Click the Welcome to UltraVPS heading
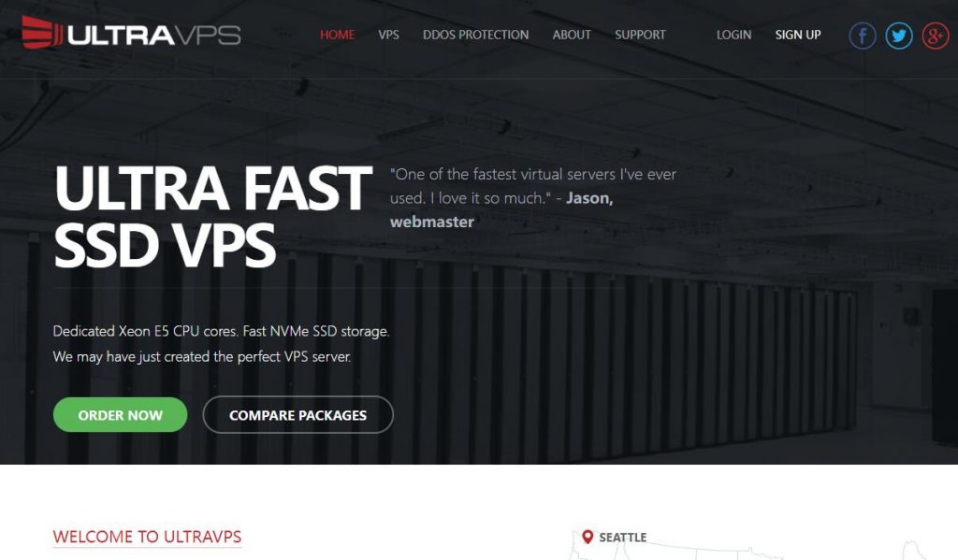958x560 pixels. coord(147,537)
